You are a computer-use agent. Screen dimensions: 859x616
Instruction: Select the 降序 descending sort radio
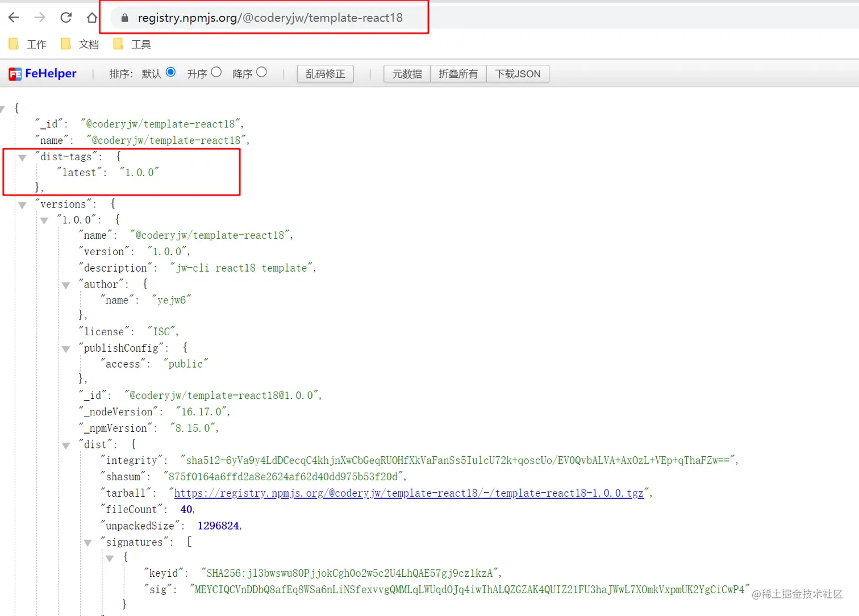point(261,72)
